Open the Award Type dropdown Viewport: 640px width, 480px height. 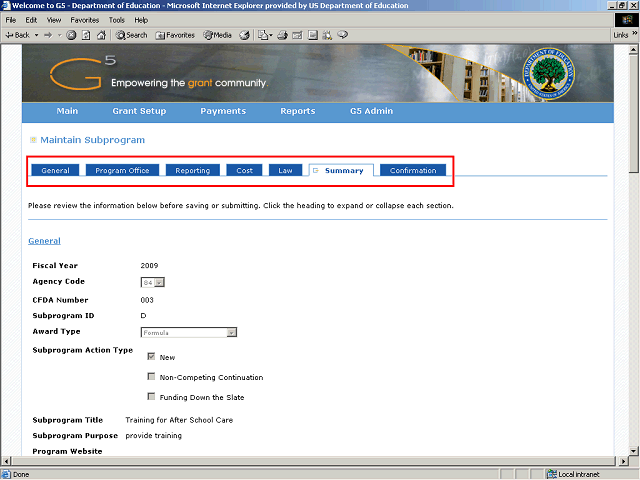tap(189, 333)
